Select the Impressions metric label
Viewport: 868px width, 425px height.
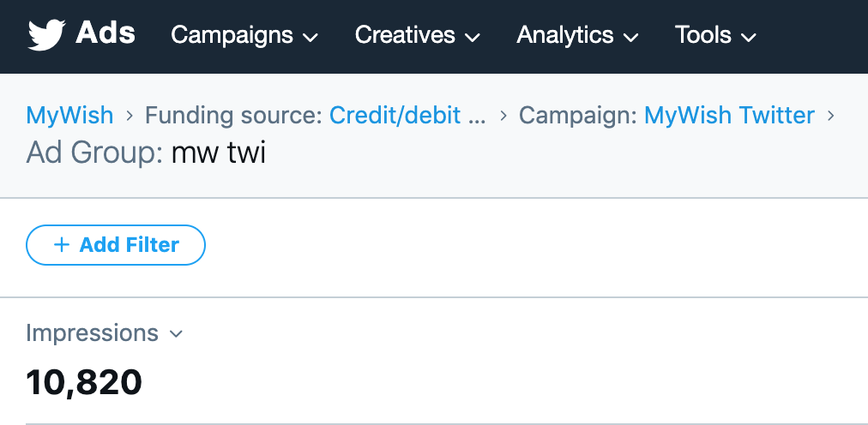tap(93, 333)
